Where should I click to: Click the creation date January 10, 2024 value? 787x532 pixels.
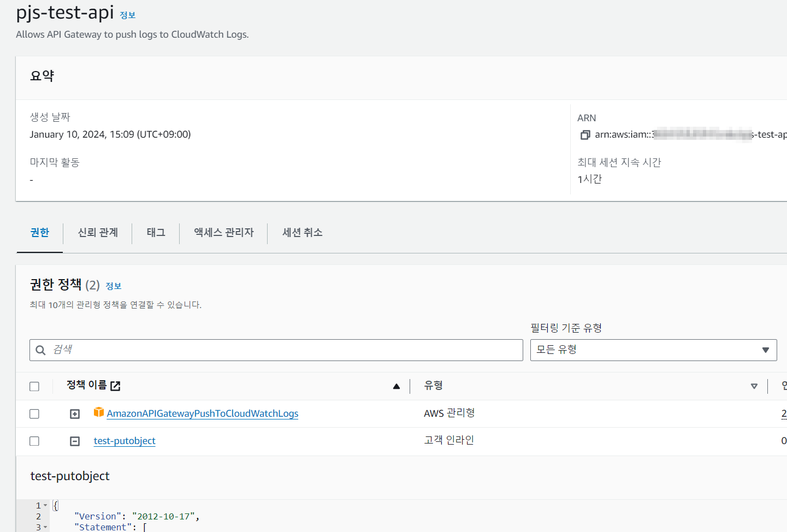click(110, 134)
